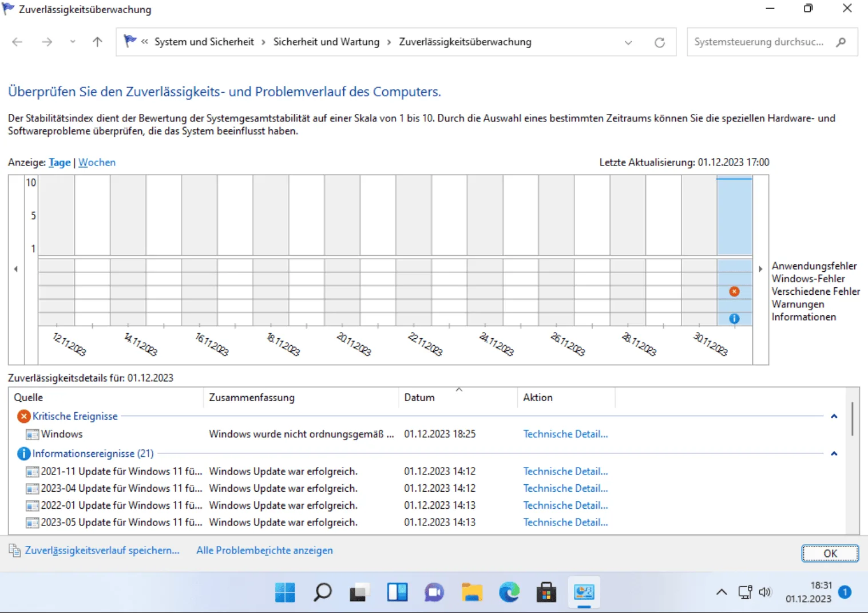Click the Systemsteuerung search field

[759, 42]
